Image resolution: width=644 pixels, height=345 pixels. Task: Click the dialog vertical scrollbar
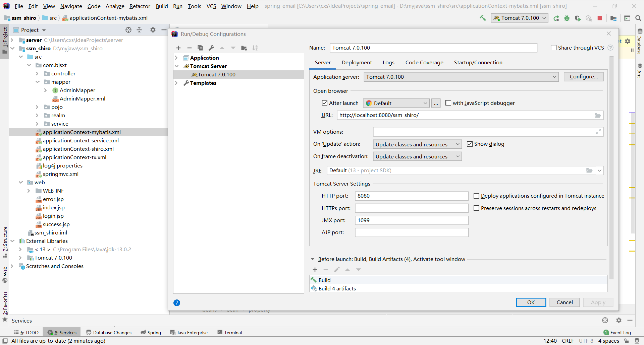click(x=611, y=167)
